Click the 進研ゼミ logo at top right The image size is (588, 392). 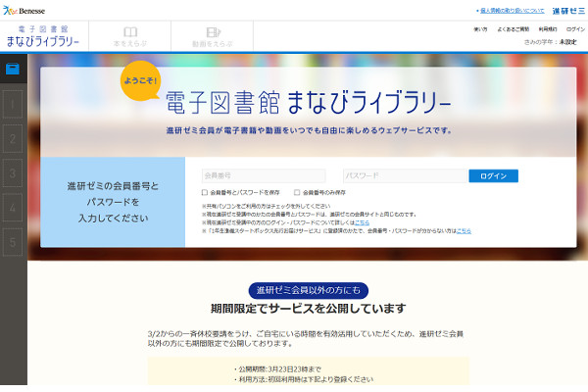(x=568, y=11)
